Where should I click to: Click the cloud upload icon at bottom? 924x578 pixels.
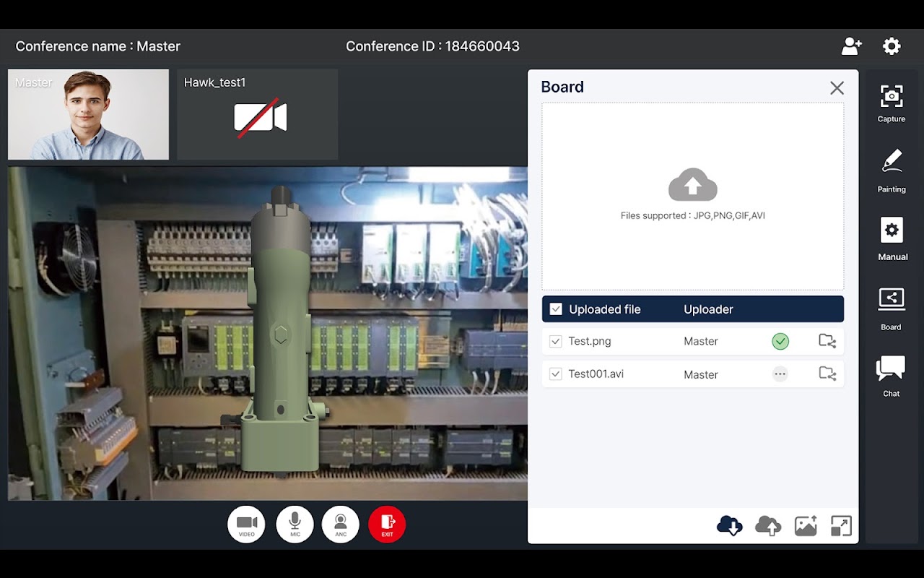768,525
